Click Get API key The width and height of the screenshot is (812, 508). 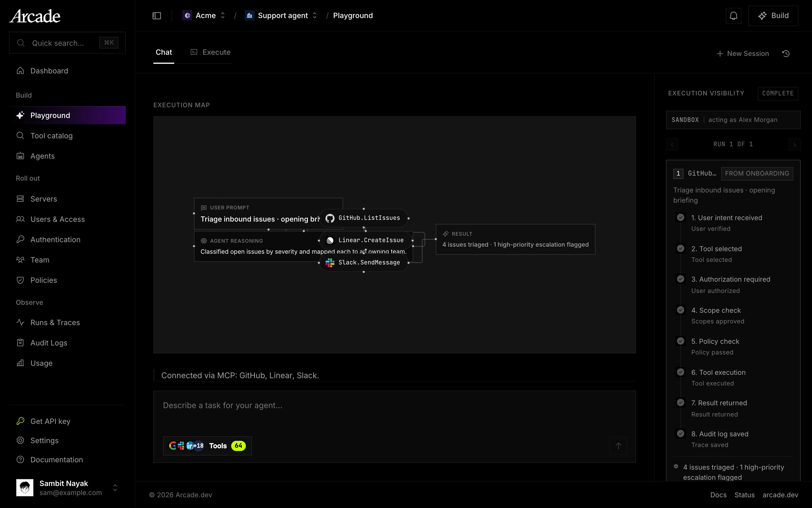coord(67,421)
